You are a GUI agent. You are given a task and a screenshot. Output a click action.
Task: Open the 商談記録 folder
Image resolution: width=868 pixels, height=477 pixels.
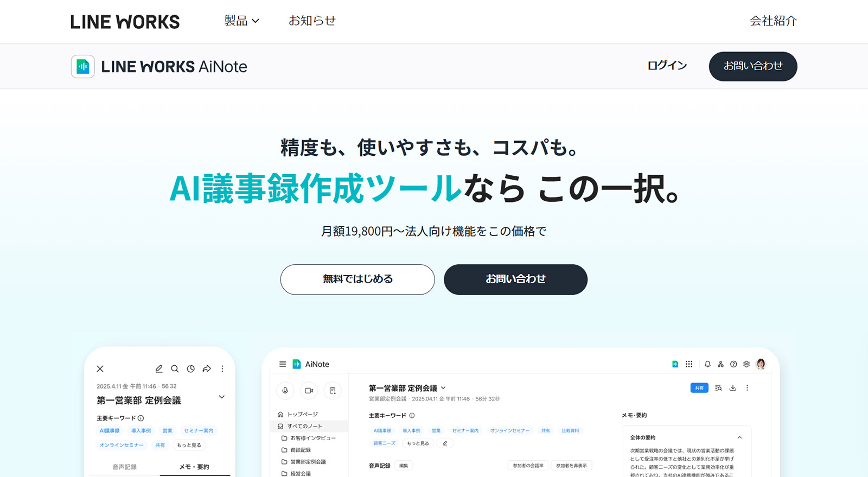click(296, 450)
